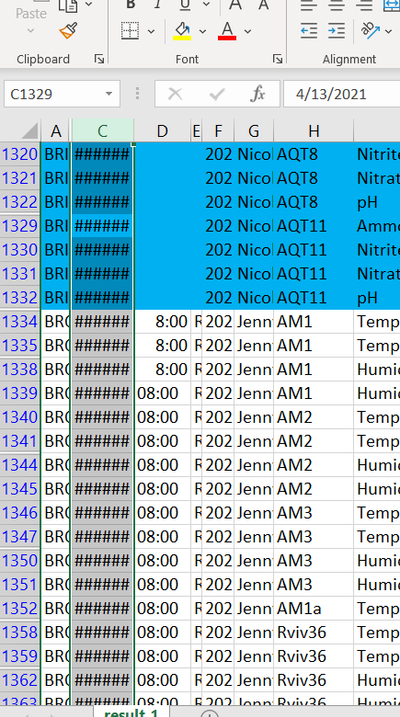The image size is (400, 717).
Task: Toggle italic formatting
Action: [158, 4]
